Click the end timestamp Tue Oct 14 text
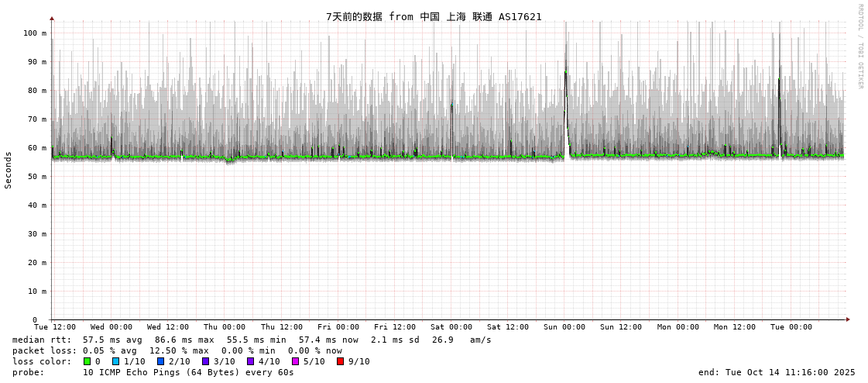Image resolution: width=868 pixels, height=383 pixels. click(777, 372)
